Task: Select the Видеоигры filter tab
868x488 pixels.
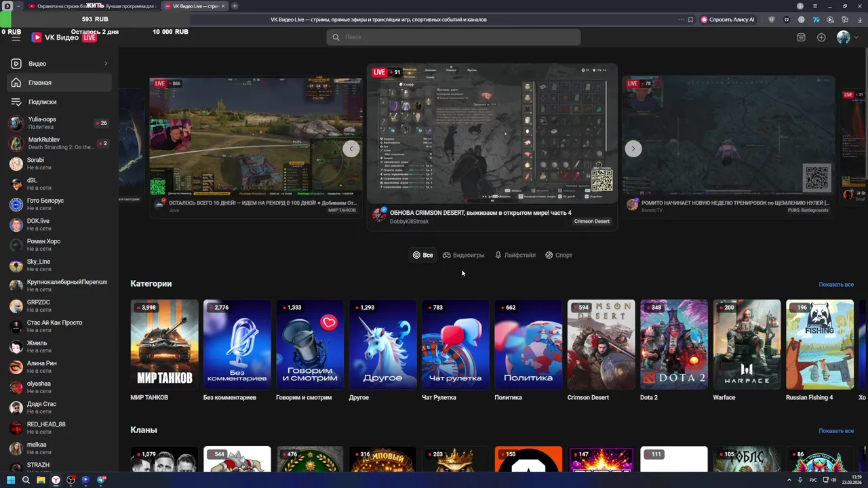Action: point(464,256)
